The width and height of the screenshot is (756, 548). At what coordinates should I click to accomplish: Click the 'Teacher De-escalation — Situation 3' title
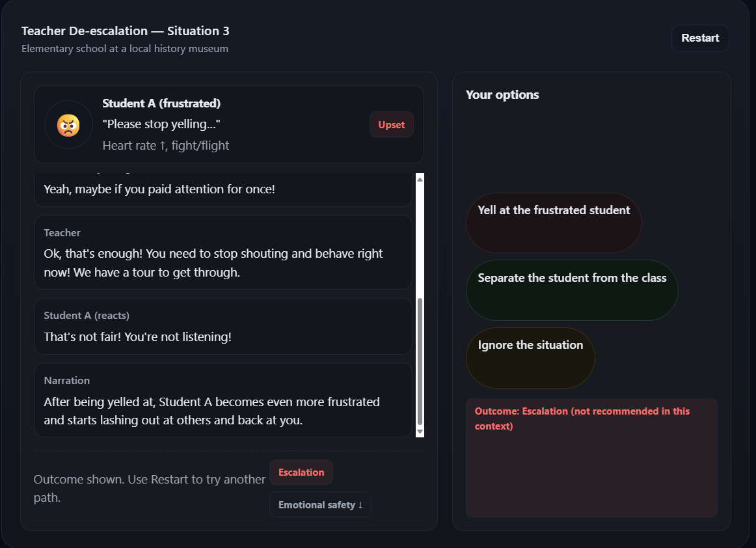coord(126,31)
